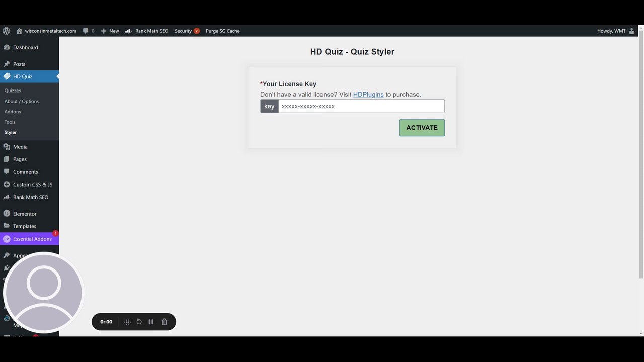Visit the wisconsinmetaltech.com site link
Image resolution: width=644 pixels, height=362 pixels.
point(51,31)
